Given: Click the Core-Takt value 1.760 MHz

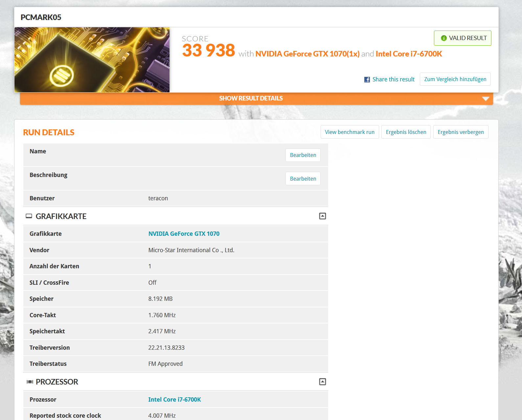Looking at the screenshot, I should pos(162,315).
